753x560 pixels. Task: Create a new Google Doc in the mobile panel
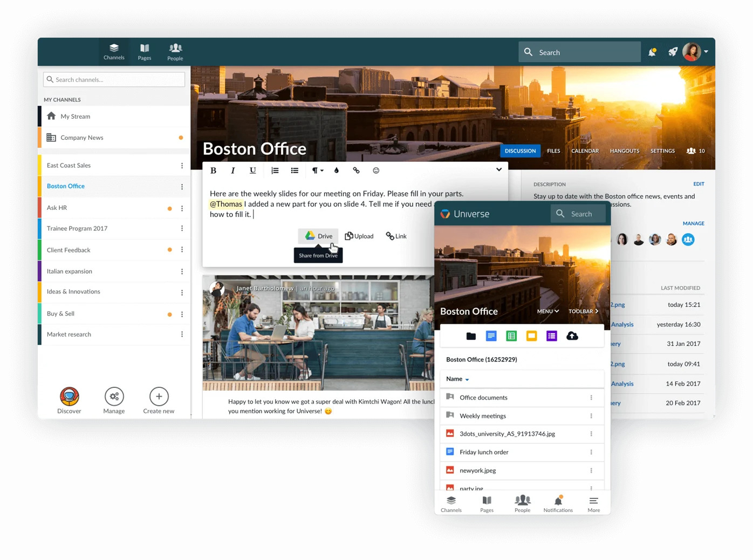(491, 336)
